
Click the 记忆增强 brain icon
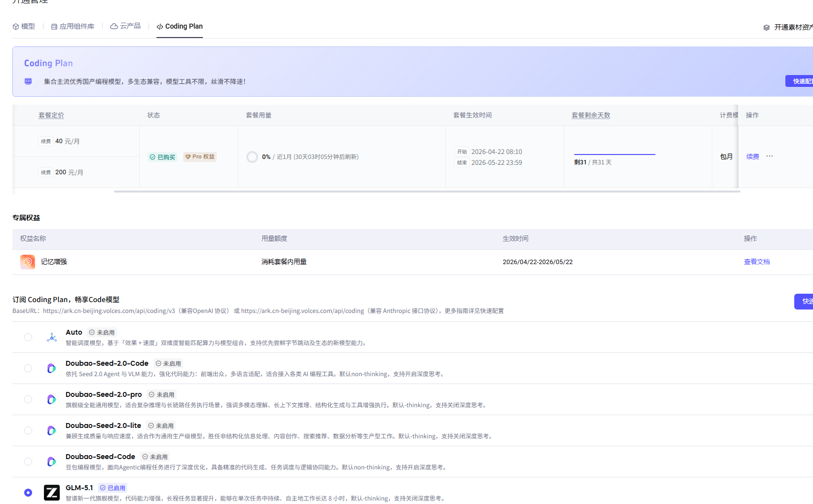point(28,262)
